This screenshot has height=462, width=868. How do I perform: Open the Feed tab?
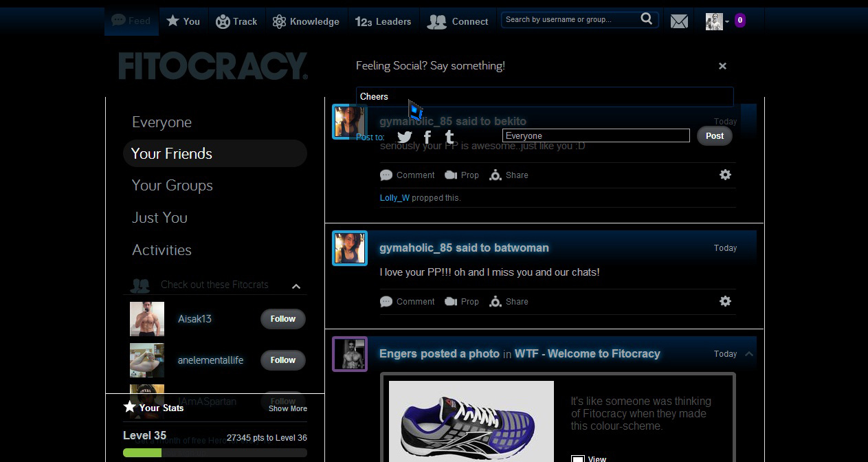point(131,21)
